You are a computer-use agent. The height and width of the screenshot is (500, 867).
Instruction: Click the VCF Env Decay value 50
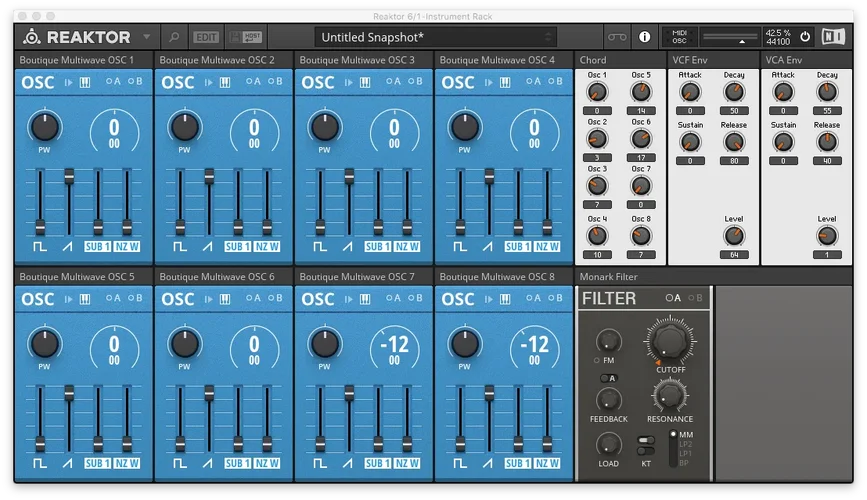[x=734, y=111]
